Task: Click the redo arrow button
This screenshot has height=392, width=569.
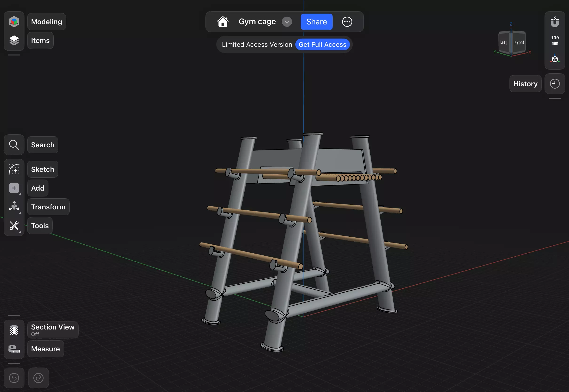Action: tap(38, 378)
